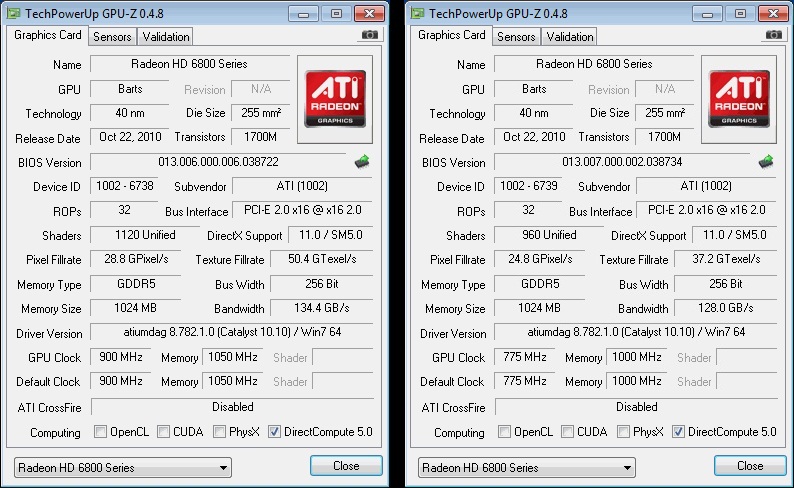The width and height of the screenshot is (794, 488).
Task: Click the 50.4 GTexel/s texture fillrate value
Action: pyautogui.click(x=322, y=259)
